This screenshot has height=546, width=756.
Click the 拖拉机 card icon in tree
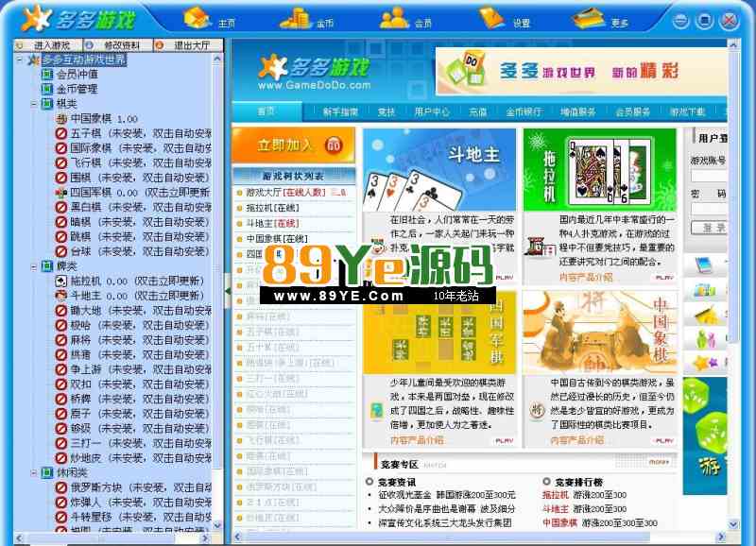pos(61,281)
